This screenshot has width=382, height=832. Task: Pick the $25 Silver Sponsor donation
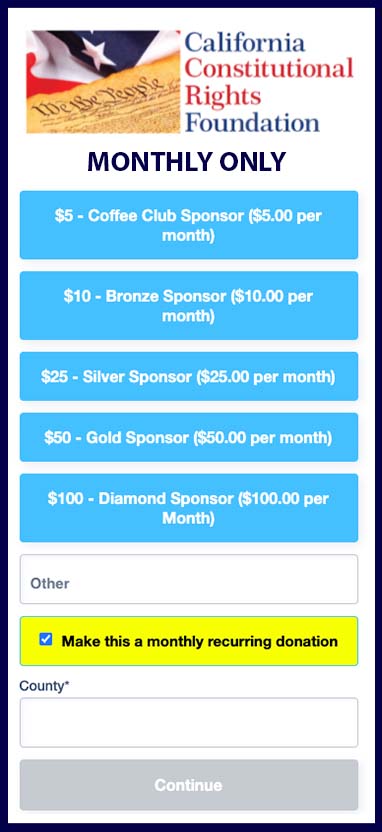click(x=189, y=377)
